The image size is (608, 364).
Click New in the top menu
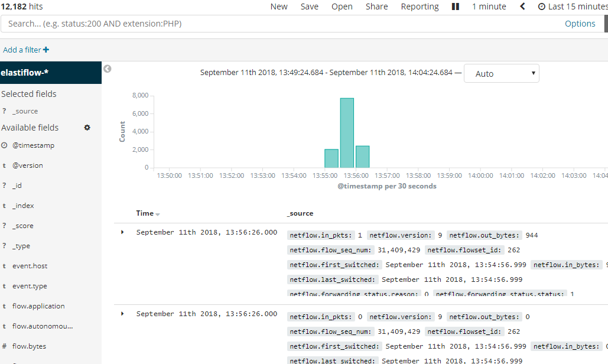click(x=279, y=6)
